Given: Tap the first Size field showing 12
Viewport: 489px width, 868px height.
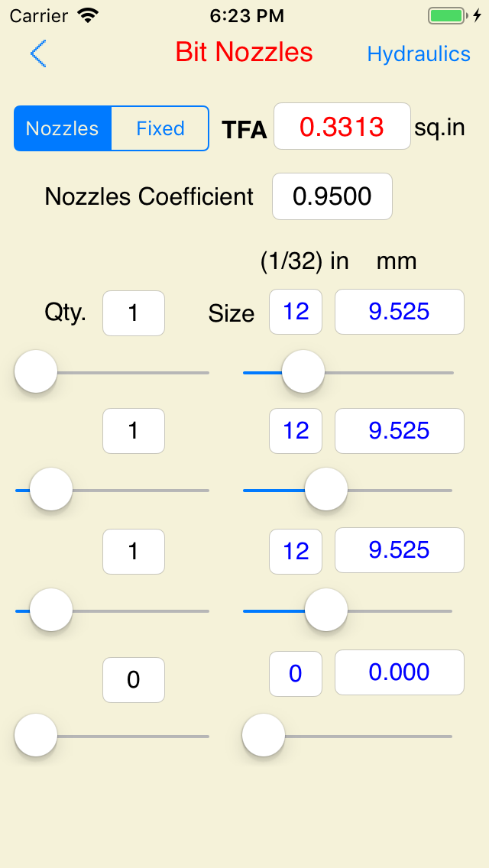Looking at the screenshot, I should 296,312.
